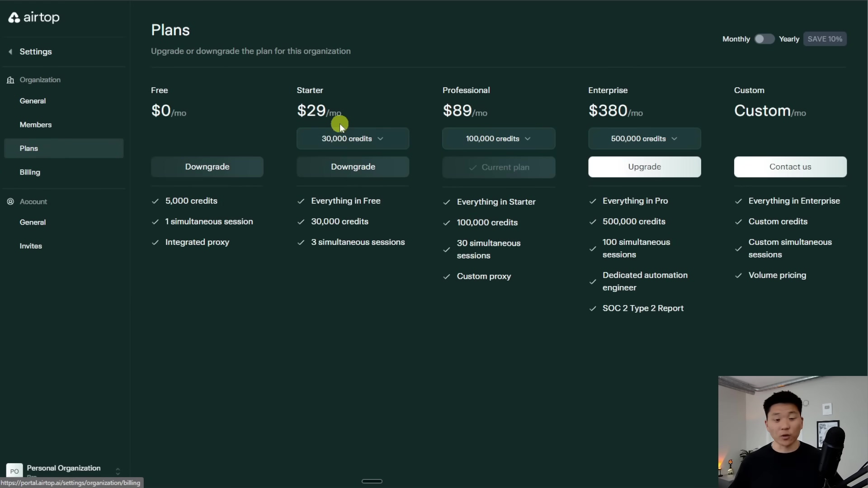Viewport: 868px width, 488px height.
Task: Click the Account person icon
Action: 10,202
